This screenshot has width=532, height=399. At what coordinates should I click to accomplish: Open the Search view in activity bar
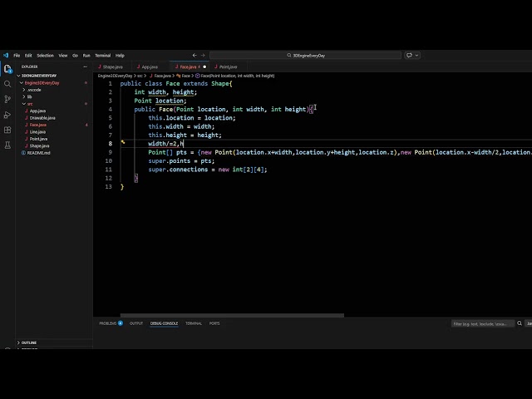pyautogui.click(x=7, y=84)
